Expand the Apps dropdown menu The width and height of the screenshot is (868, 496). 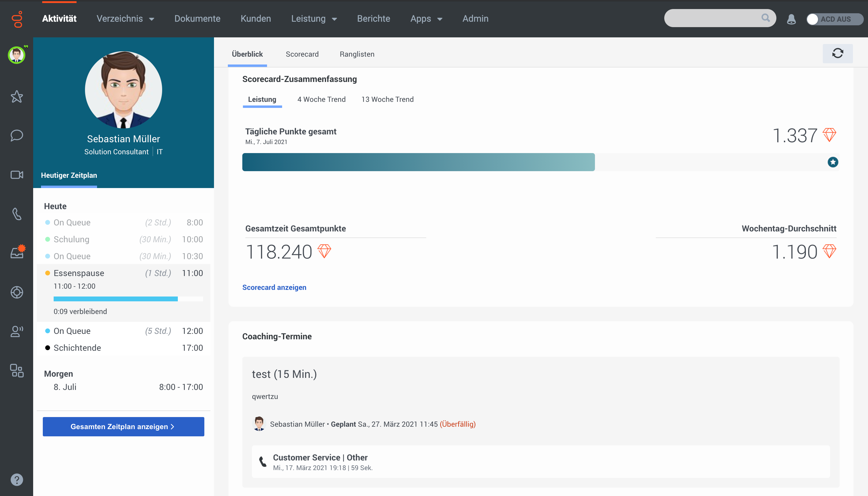point(426,19)
